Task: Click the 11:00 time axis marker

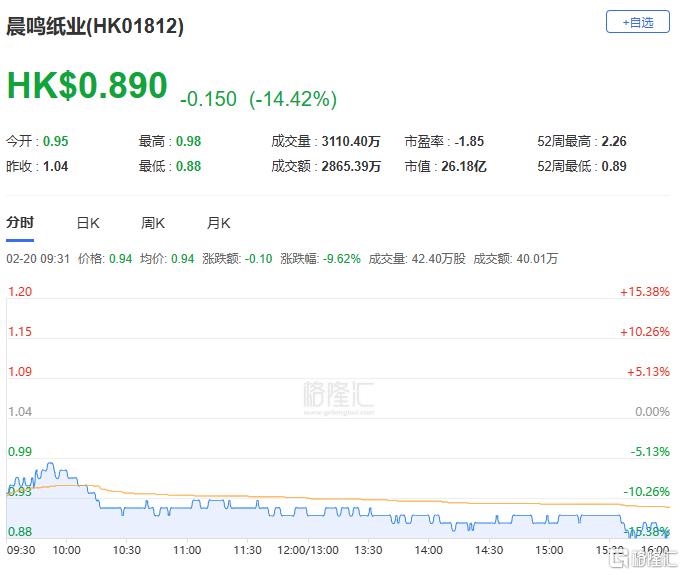Action: [x=187, y=550]
